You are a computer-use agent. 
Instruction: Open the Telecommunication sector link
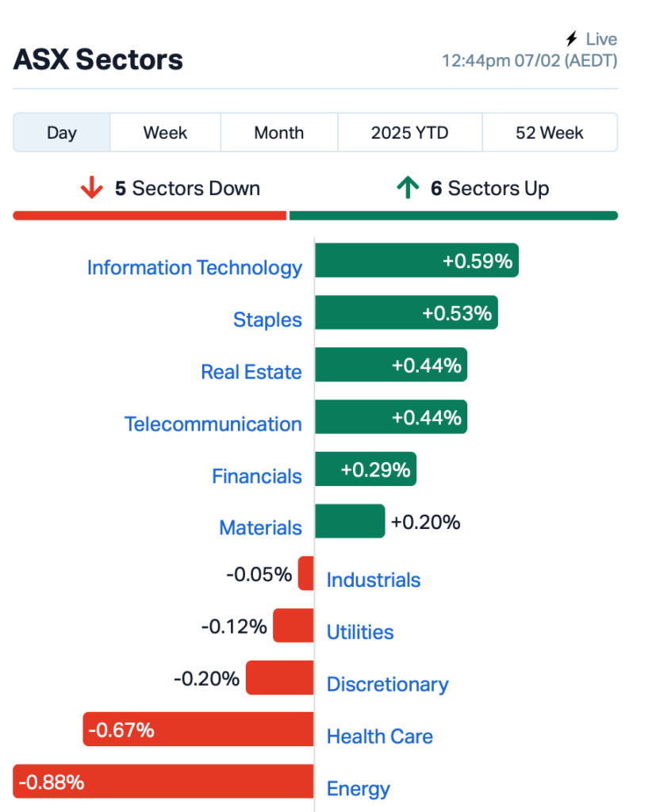pyautogui.click(x=213, y=424)
